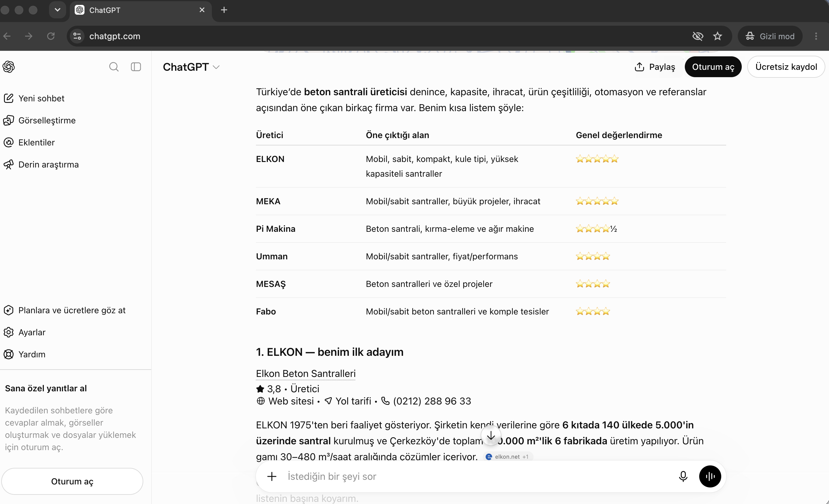Jump to bottom with down-arrow button
829x504 pixels.
(x=491, y=435)
